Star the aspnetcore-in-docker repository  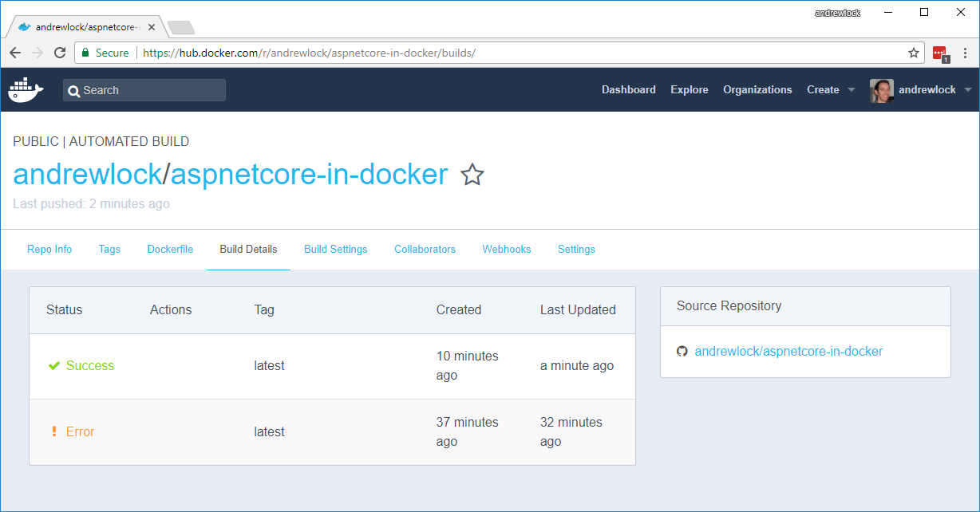click(472, 175)
